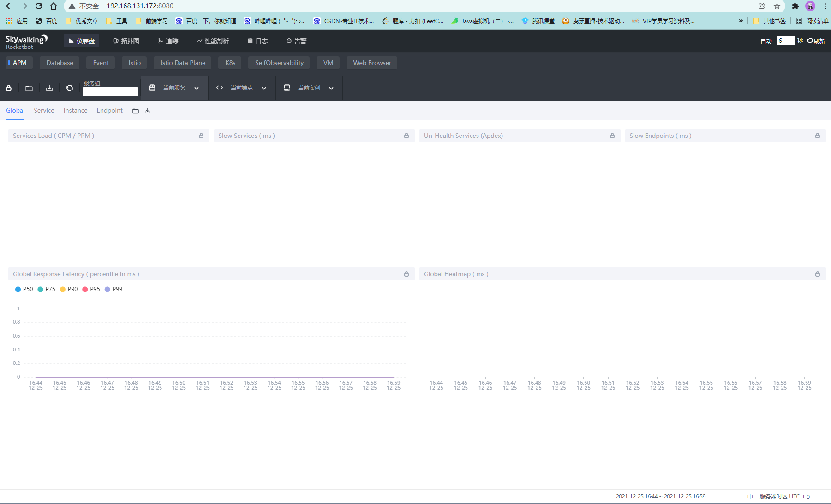Open the 优秀文章 bookmark folder

(82, 21)
